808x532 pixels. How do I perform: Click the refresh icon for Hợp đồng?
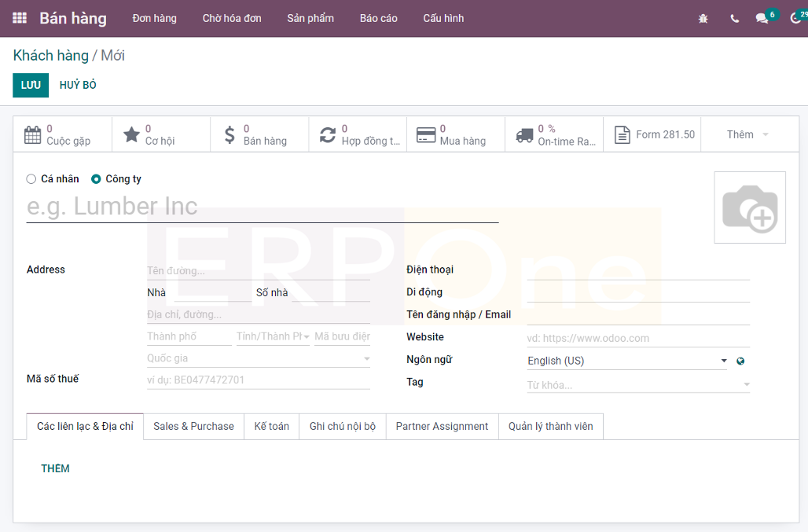328,135
